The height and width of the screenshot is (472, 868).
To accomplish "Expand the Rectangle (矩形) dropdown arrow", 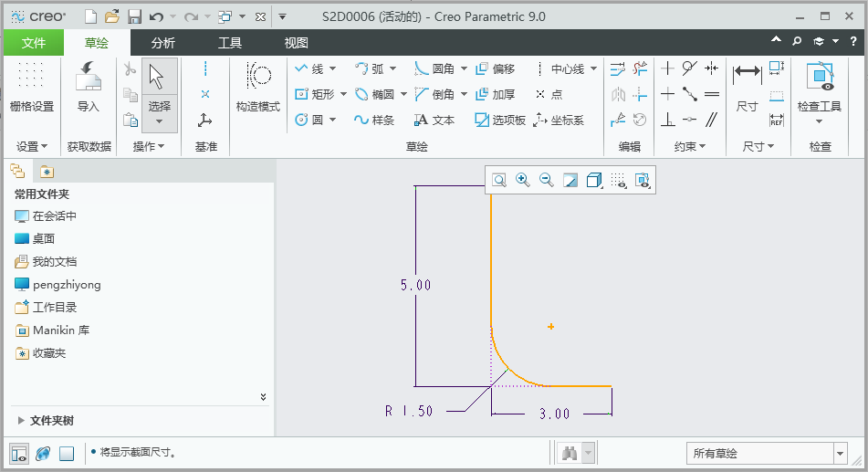I will [343, 94].
